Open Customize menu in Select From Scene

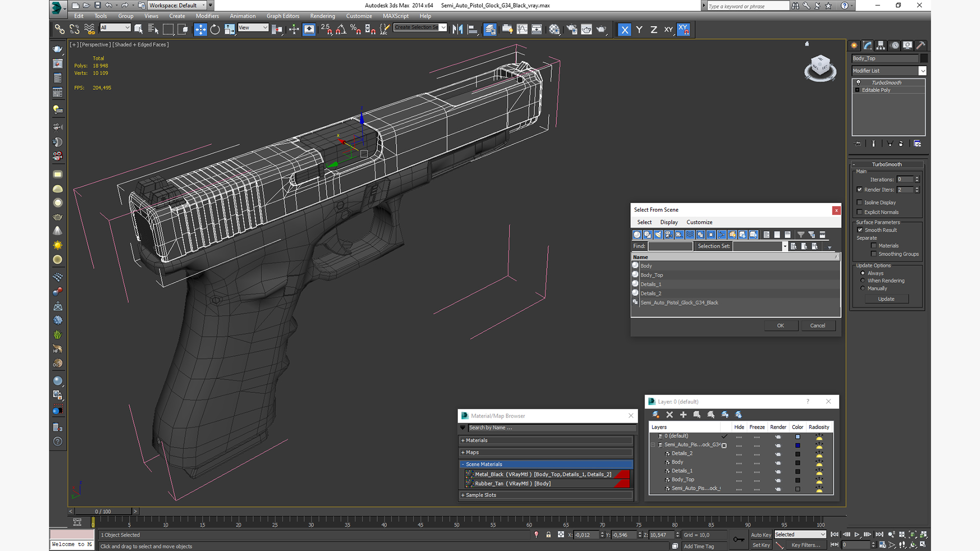pos(699,222)
